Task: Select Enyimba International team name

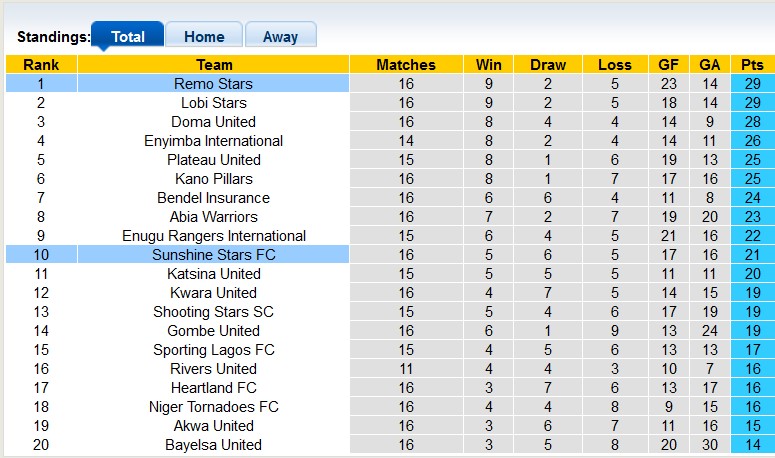Action: click(213, 141)
